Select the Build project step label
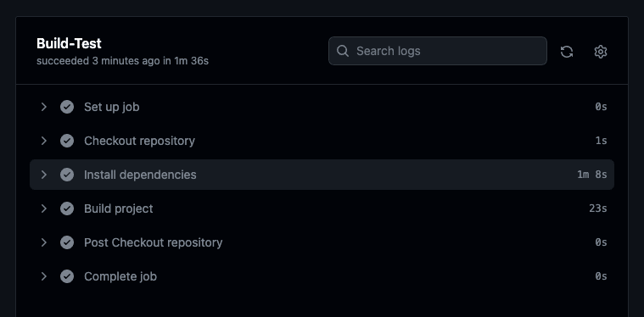 pos(118,209)
